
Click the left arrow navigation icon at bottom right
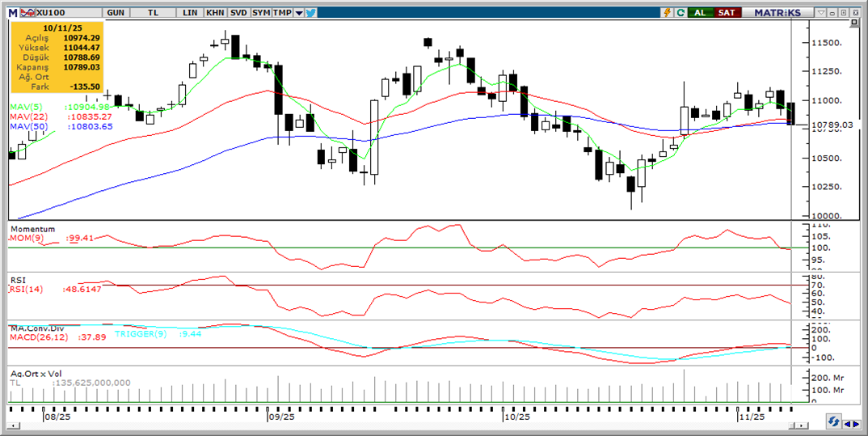tap(846, 423)
